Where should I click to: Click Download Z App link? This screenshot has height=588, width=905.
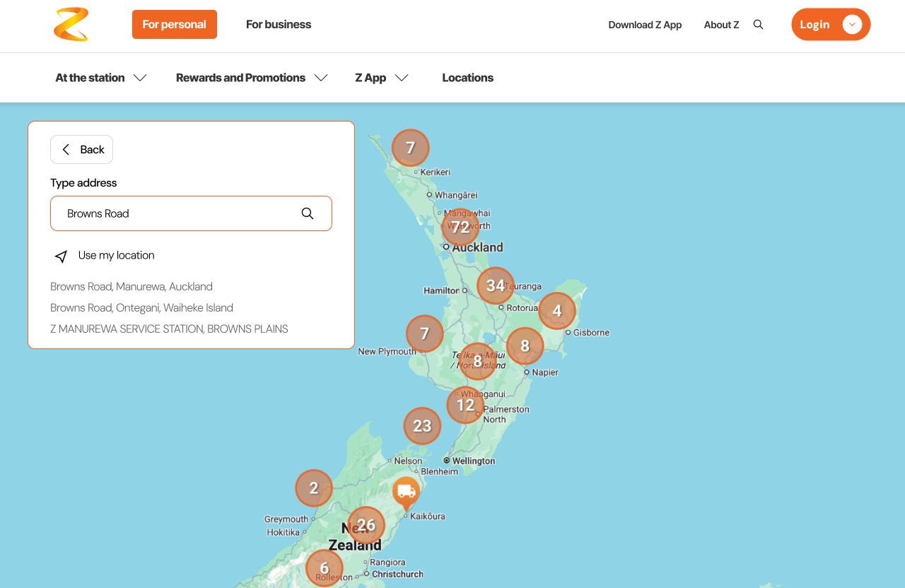click(645, 25)
